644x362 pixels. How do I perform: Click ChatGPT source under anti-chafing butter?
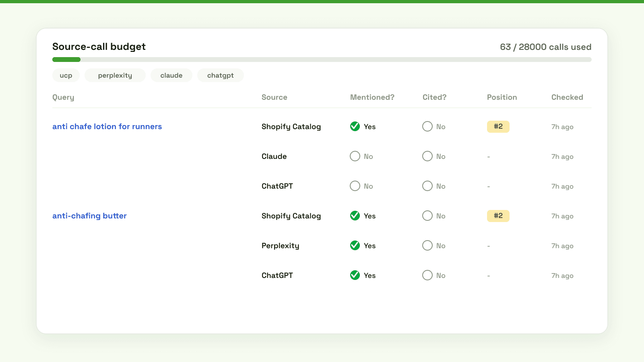(x=277, y=275)
